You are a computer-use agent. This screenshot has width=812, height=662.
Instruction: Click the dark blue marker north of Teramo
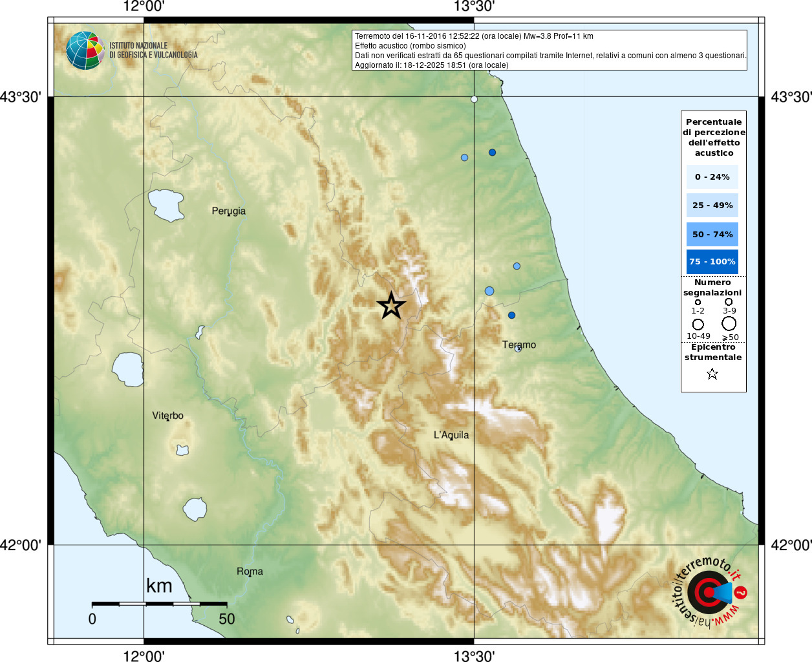511,315
